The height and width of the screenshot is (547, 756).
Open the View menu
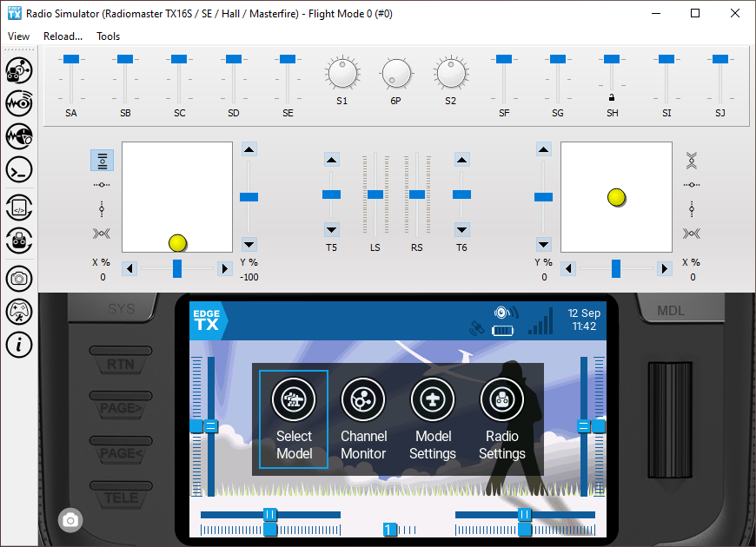(18, 36)
